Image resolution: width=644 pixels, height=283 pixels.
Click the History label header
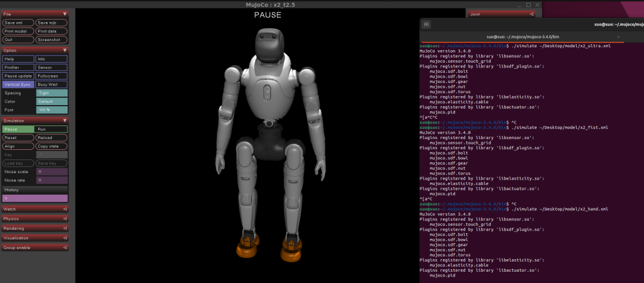tap(35, 190)
